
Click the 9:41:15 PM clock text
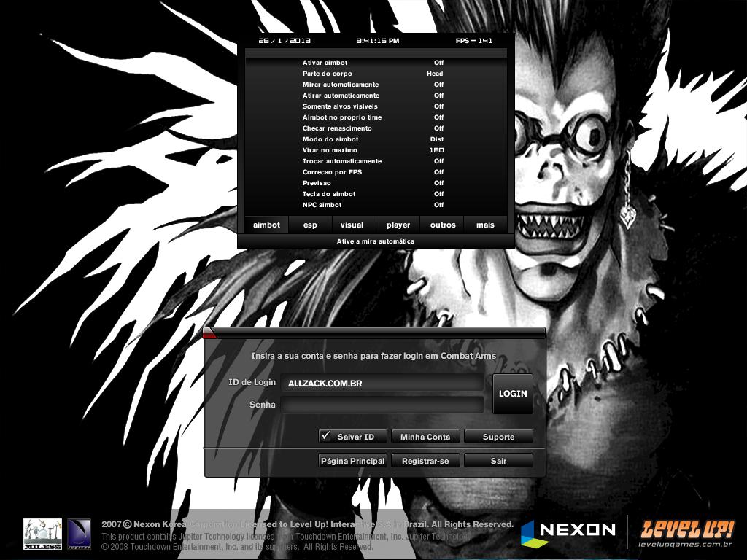(x=378, y=41)
